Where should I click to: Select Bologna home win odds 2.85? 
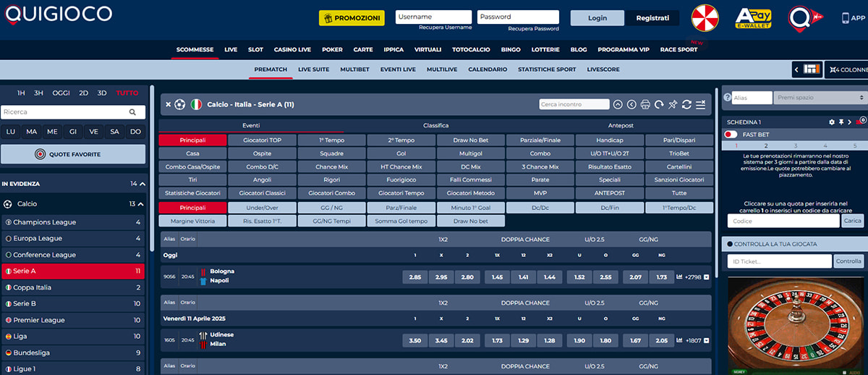point(414,277)
